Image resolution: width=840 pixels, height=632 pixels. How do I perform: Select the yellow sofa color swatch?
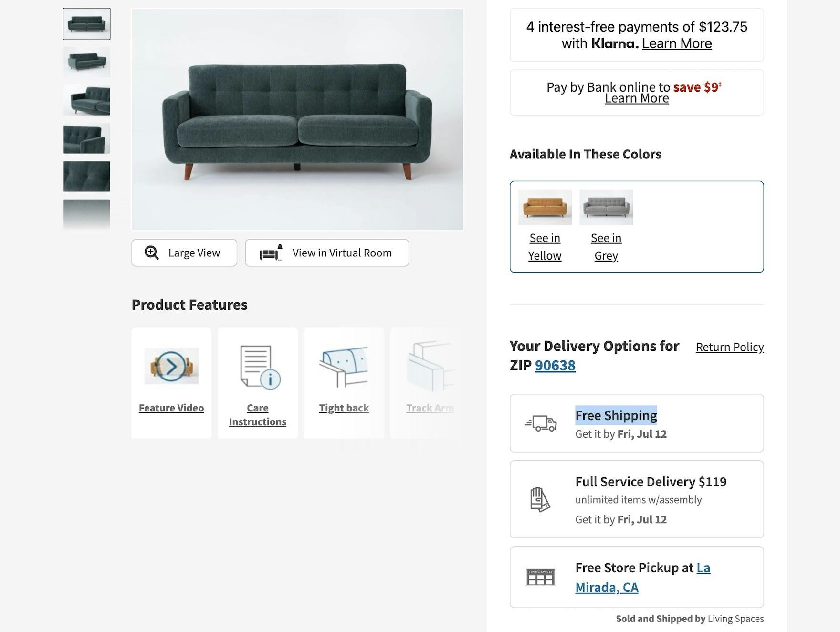(x=545, y=207)
